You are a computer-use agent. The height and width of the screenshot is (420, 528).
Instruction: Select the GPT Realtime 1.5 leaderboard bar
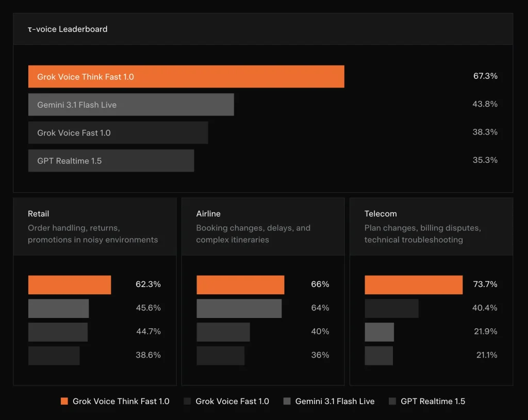[111, 161]
